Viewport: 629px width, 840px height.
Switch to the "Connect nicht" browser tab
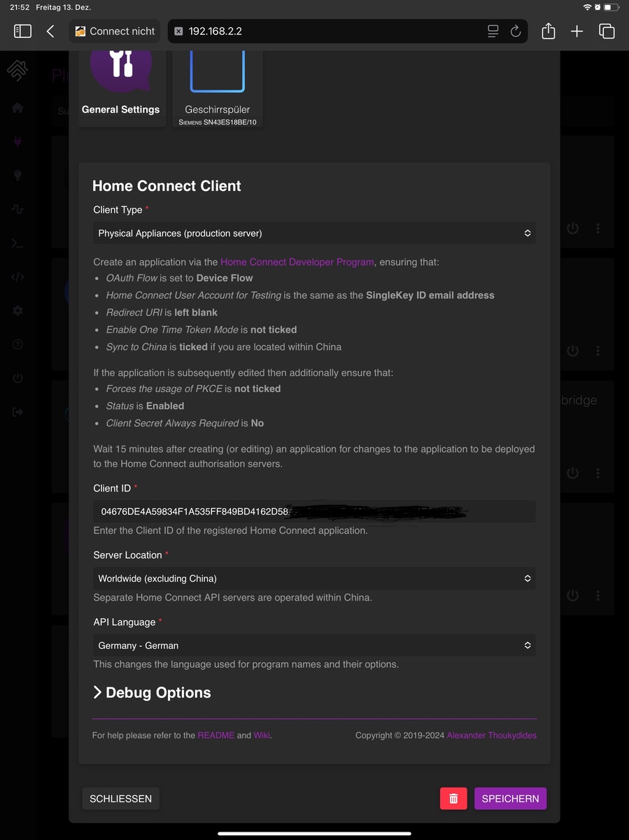tap(115, 31)
